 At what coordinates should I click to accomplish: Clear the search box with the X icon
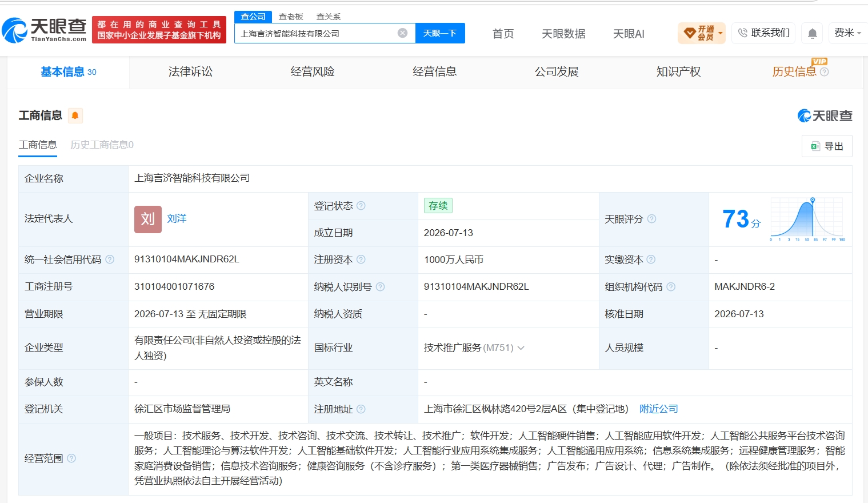coord(403,33)
